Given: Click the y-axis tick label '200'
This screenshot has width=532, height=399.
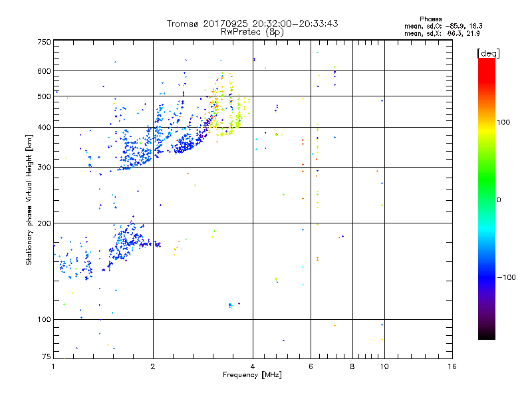Looking at the screenshot, I should tap(44, 223).
